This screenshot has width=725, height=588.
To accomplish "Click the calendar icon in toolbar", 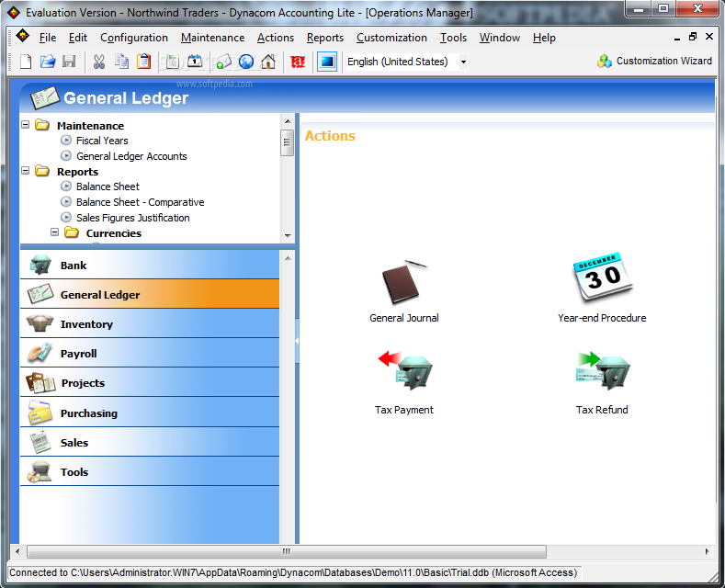I will [x=195, y=62].
